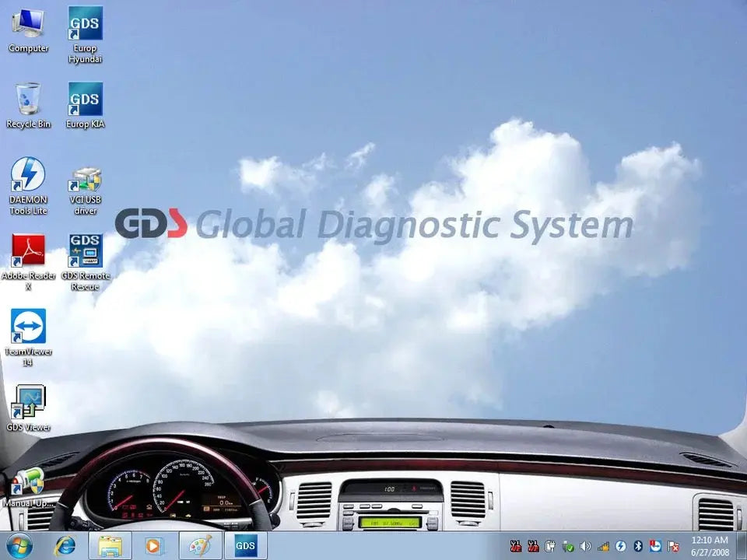Open DAEMON Tools Lite
This screenshot has width=747, height=560.
click(x=29, y=175)
